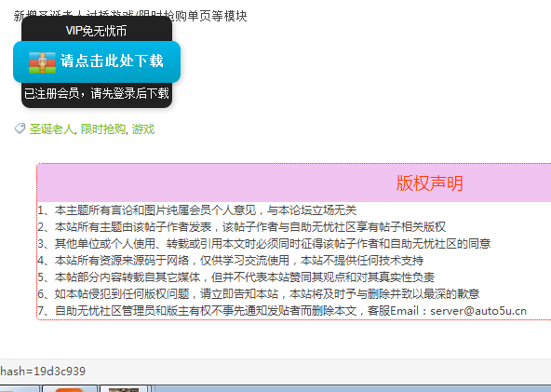Click line 6 starting 如本帖侵犯到任何版权问题
Image resolution: width=551 pixels, height=392 pixels.
[x=259, y=293]
